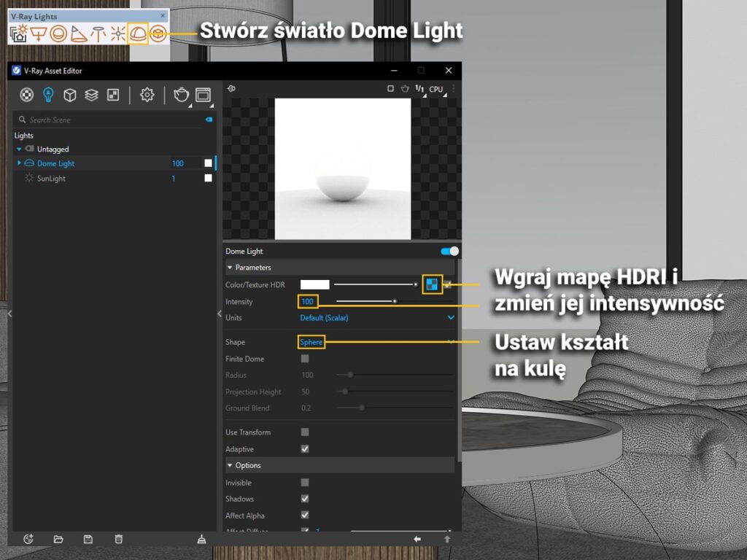Select the Sphere Light tool
This screenshot has height=560, width=747.
pos(58,33)
